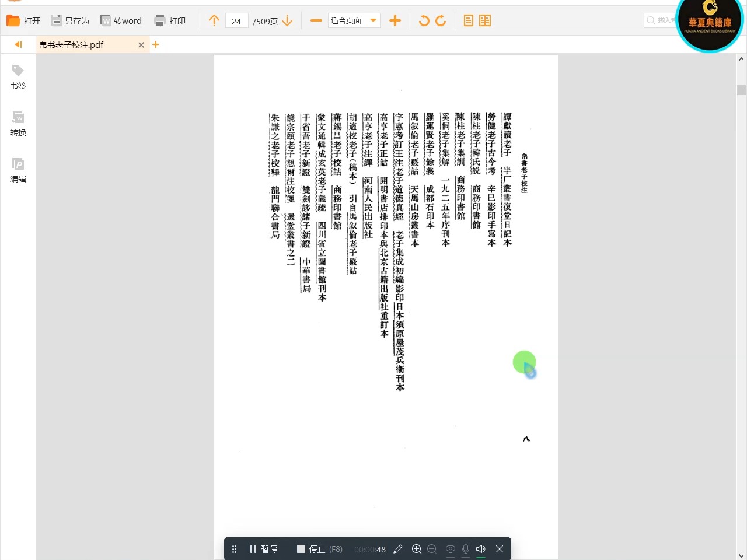Print document with 打印 button

pos(170,21)
